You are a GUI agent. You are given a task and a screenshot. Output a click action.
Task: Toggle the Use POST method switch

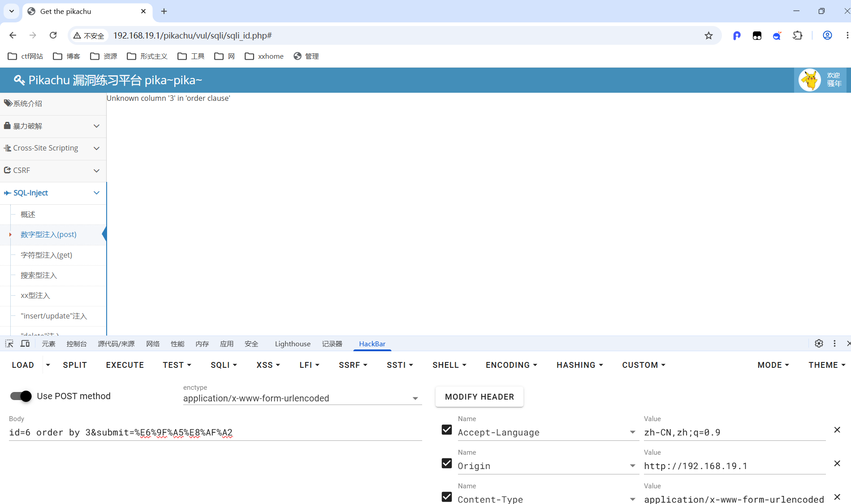coord(21,396)
